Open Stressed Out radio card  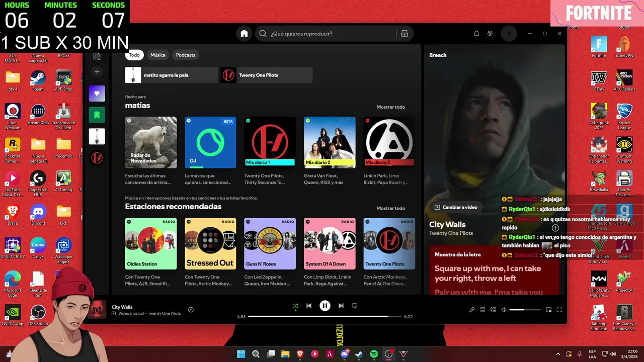coord(210,252)
